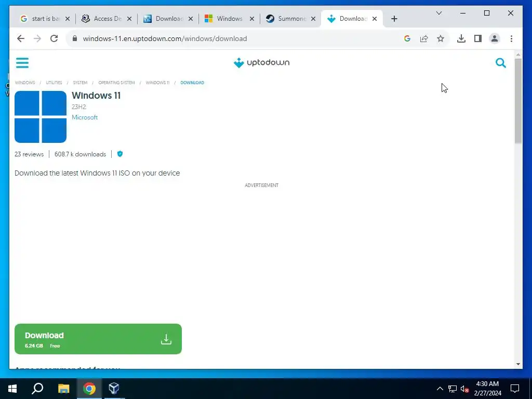Navigate to WINDOWS breadcrumb
This screenshot has width=532, height=399.
25,83
